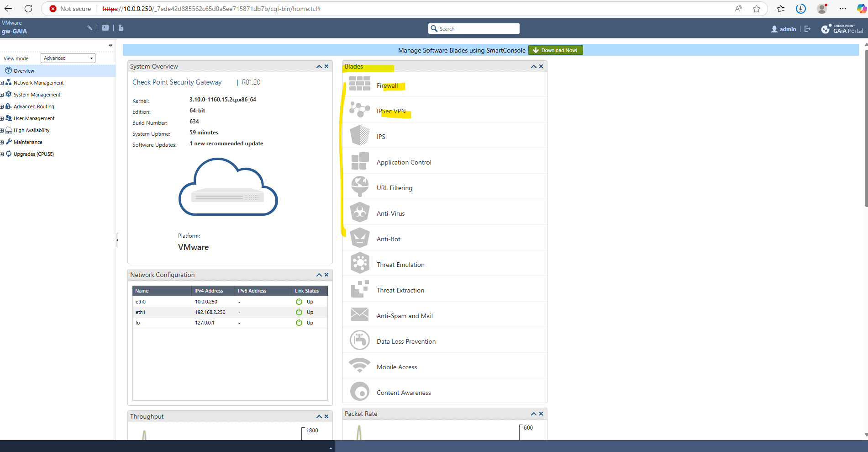Expand the Network Management tree node
The width and height of the screenshot is (868, 452).
tap(2, 83)
